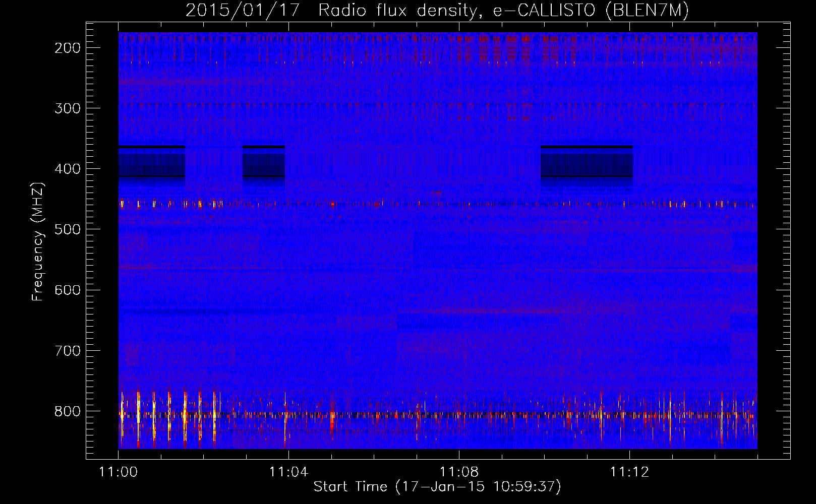This screenshot has width=816, height=504.
Task: Select the 200 frequency tick label
Action: pyautogui.click(x=68, y=48)
